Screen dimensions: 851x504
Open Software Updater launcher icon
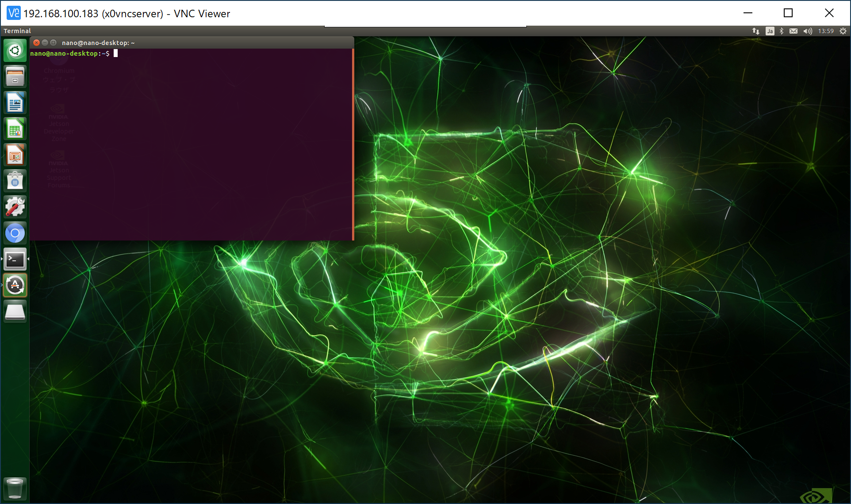coord(15,285)
